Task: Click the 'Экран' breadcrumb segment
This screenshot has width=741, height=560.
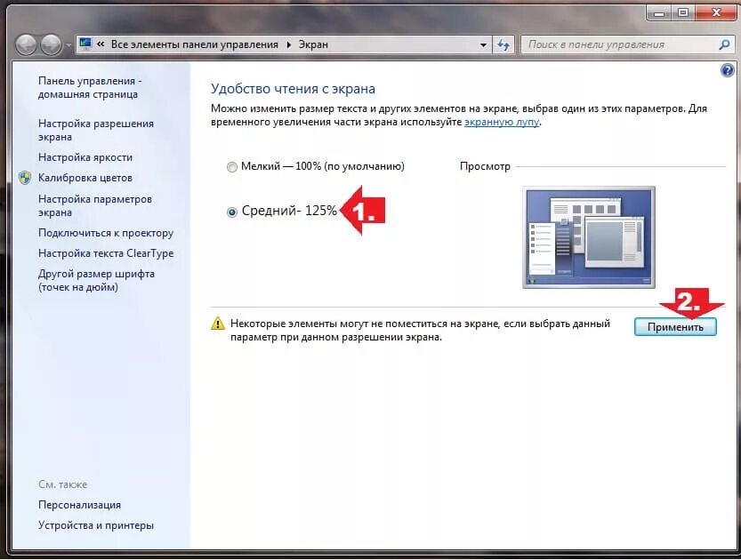Action: tap(313, 44)
